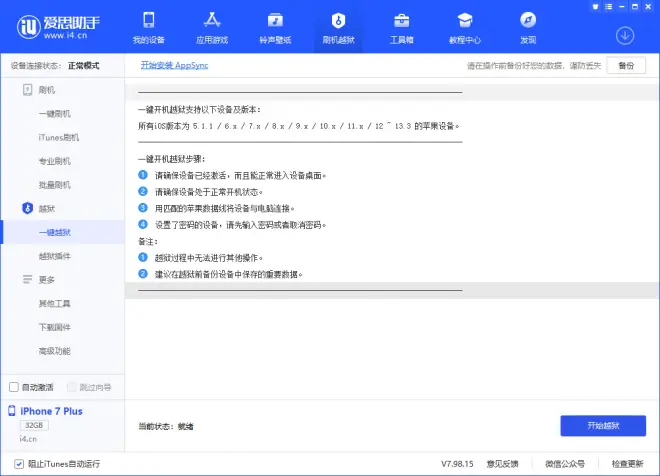The height and width of the screenshot is (476, 660).
Task: Click 微信公众号 link
Action: point(565,464)
